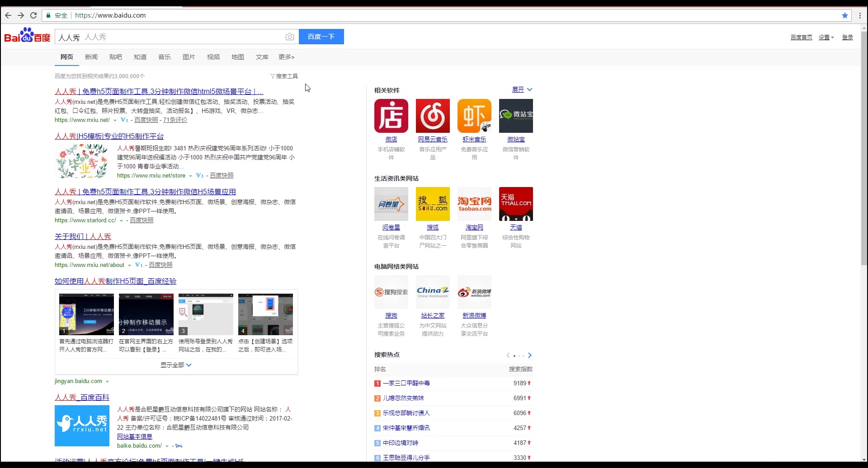The width and height of the screenshot is (868, 468).
Task: Click the rrxiu.net 人人秀 baike logo thumbnail
Action: [x=82, y=426]
